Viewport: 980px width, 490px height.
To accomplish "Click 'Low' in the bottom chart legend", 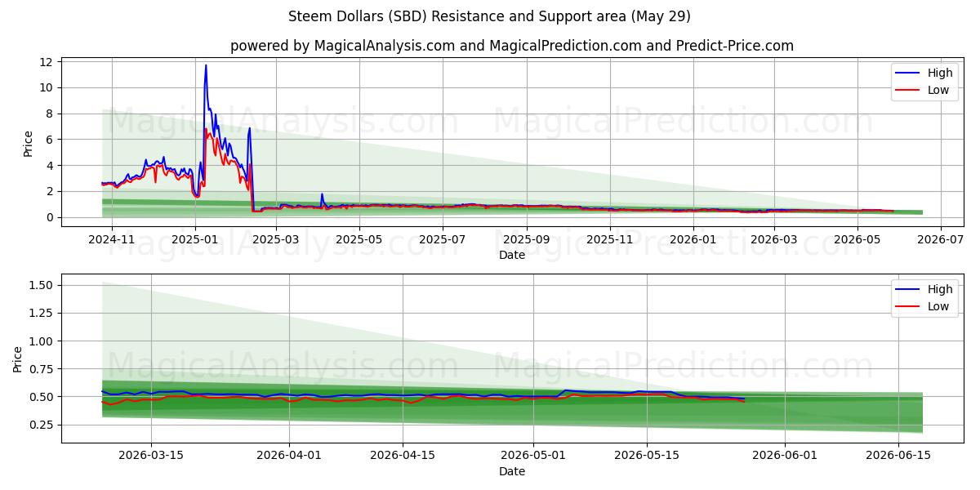I will click(938, 307).
